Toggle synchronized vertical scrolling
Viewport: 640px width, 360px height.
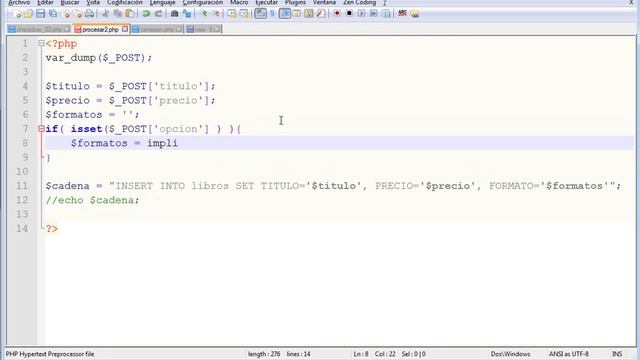(231, 14)
